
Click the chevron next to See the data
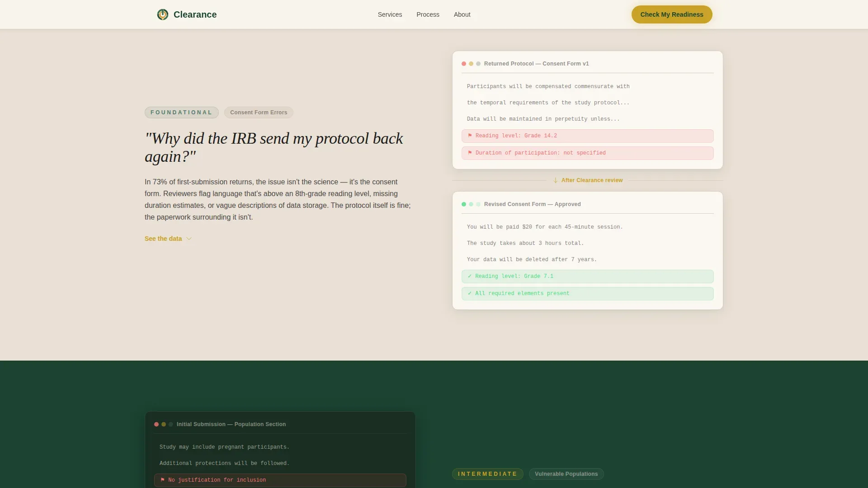[189, 239]
